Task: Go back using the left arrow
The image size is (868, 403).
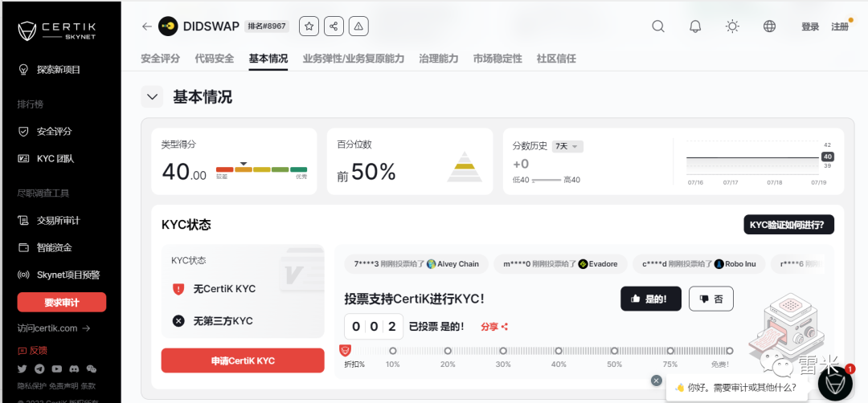Action: 147,26
